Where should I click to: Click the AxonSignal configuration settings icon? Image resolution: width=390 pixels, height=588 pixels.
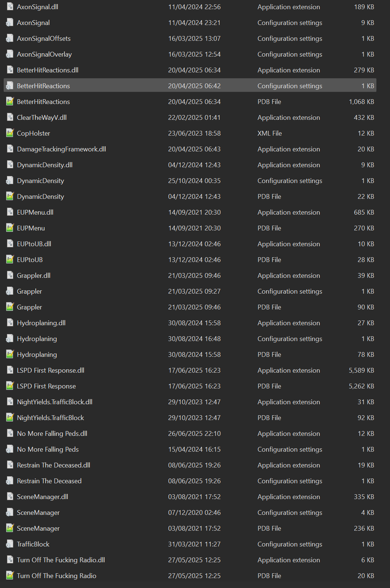10,23
